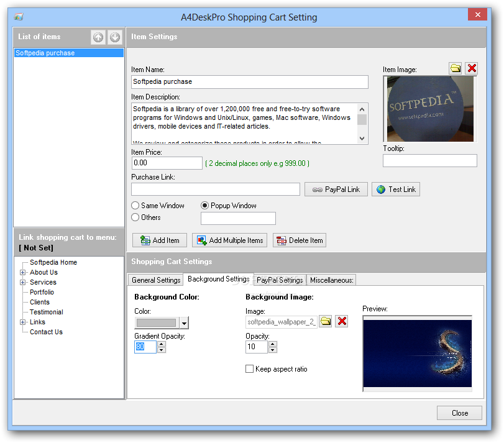Select Softpedia purchase in item list
504x443 pixels.
[69, 53]
